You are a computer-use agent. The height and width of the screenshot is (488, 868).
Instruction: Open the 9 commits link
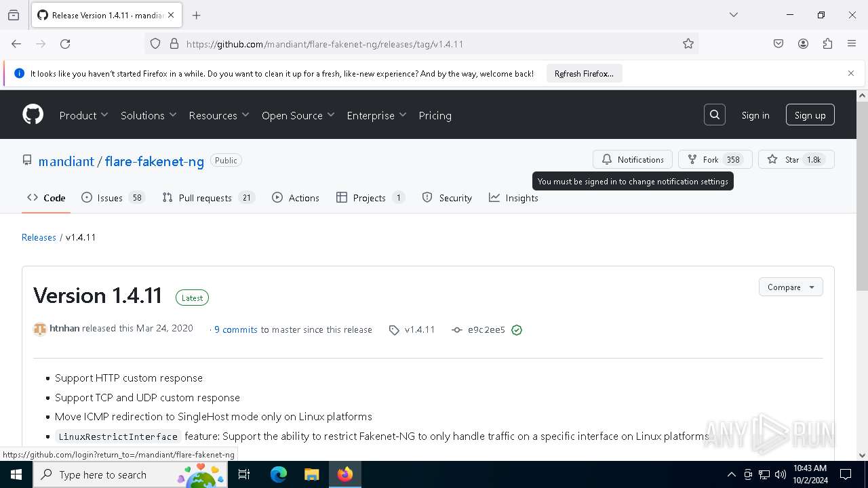pos(236,329)
